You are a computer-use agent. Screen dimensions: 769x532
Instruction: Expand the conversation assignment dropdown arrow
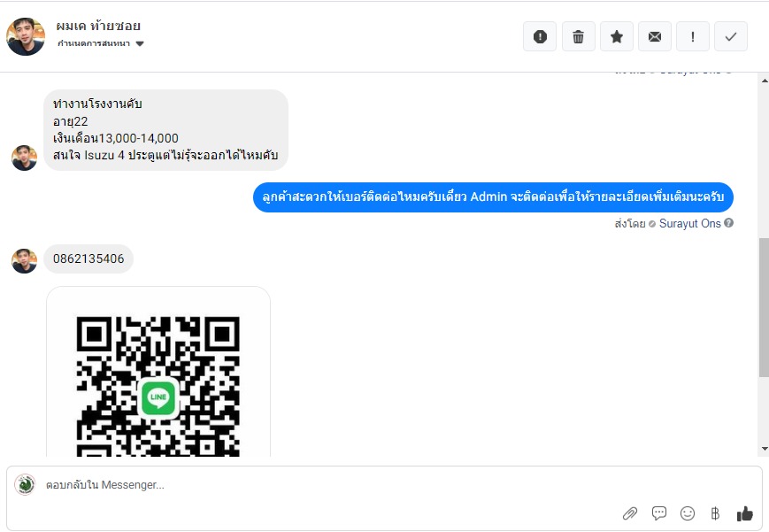click(x=140, y=43)
